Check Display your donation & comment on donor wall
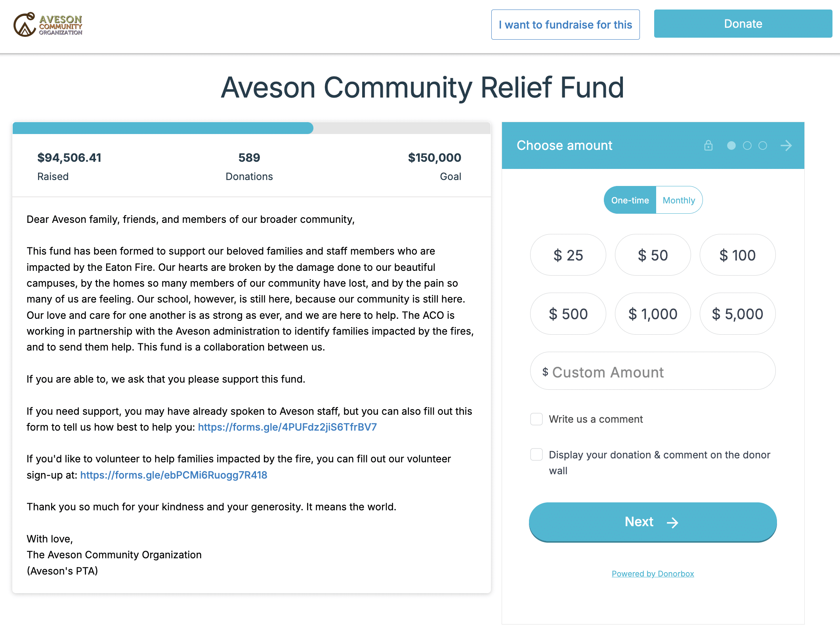This screenshot has width=840, height=636. click(x=537, y=454)
